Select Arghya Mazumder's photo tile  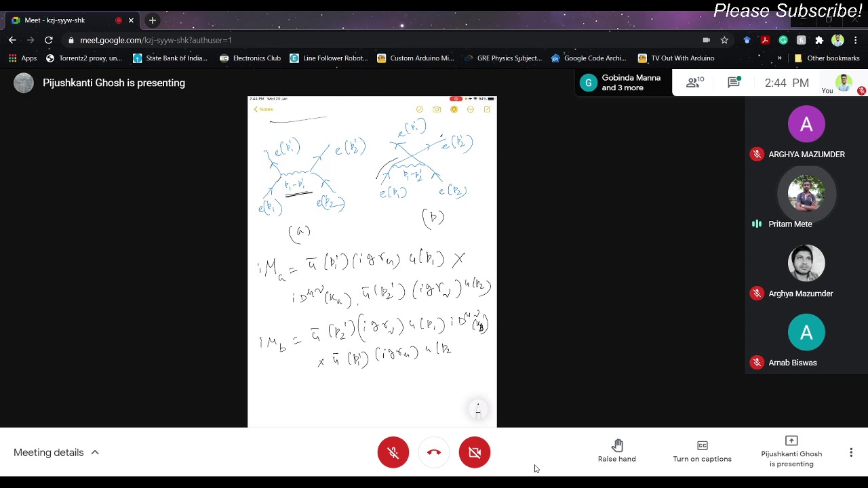806,270
